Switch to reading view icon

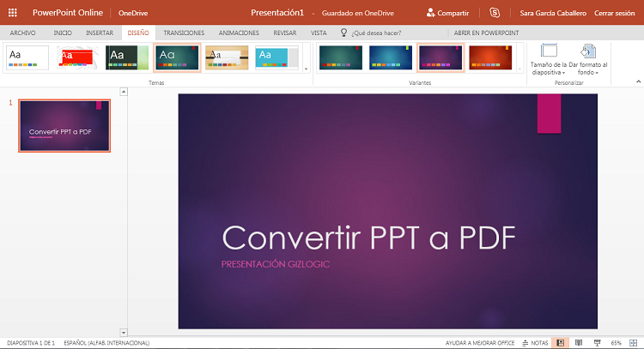579,343
